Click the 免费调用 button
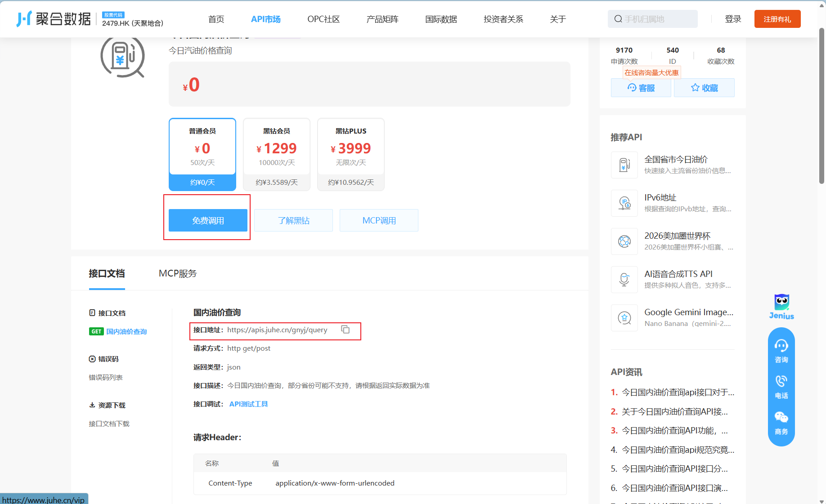 [x=207, y=220]
